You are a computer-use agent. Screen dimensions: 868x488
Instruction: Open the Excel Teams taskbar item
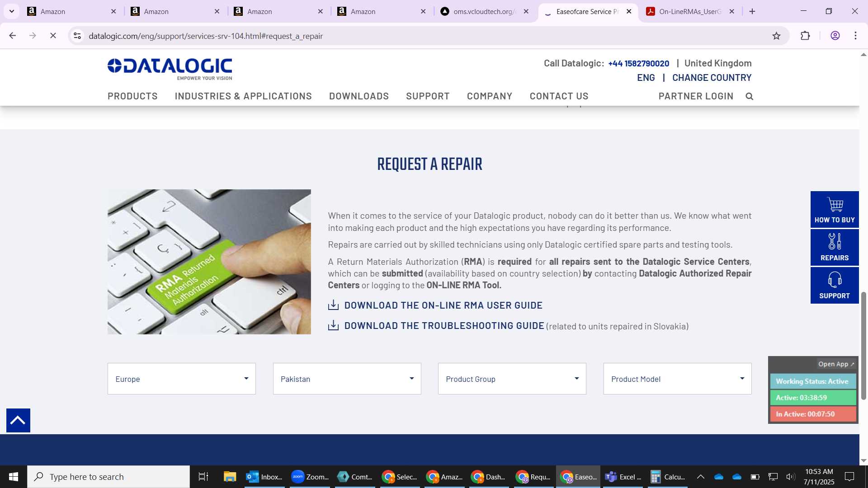click(623, 477)
